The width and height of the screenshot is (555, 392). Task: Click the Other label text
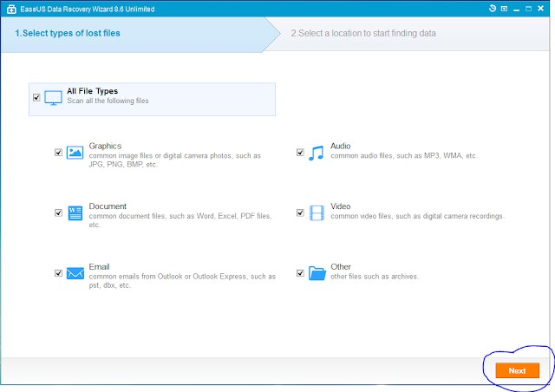(341, 266)
